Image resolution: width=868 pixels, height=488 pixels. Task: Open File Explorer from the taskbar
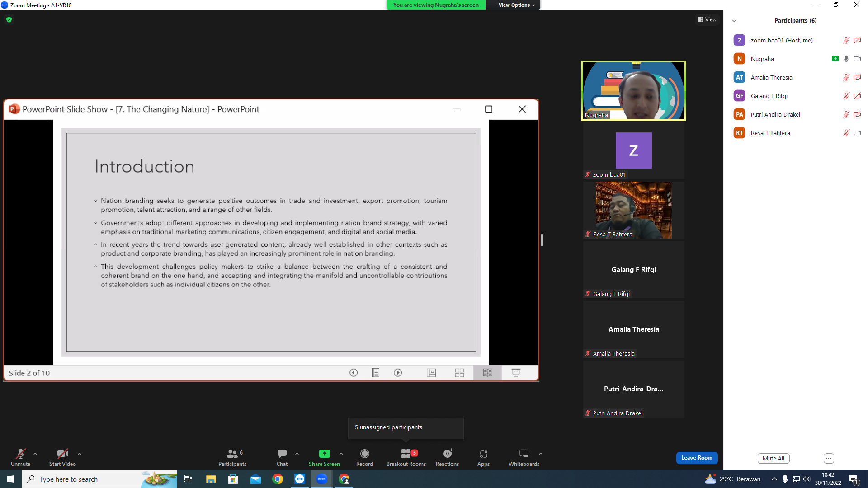(211, 479)
